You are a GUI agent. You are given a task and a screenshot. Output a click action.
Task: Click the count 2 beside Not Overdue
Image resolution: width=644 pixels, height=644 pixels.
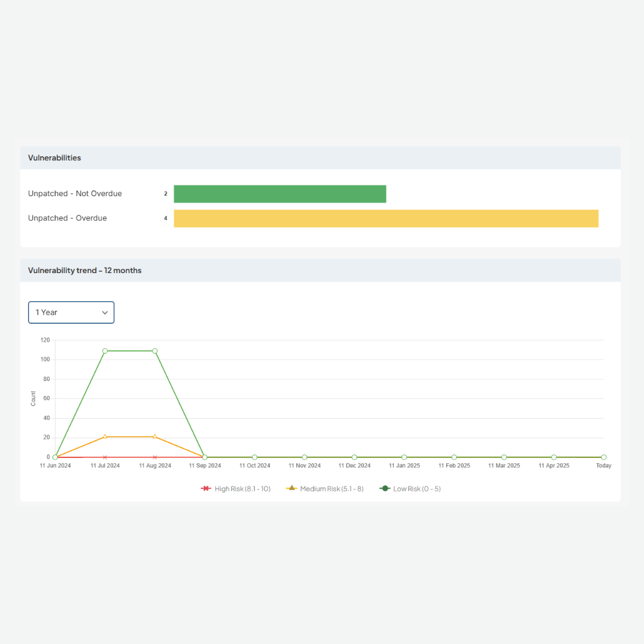click(166, 194)
